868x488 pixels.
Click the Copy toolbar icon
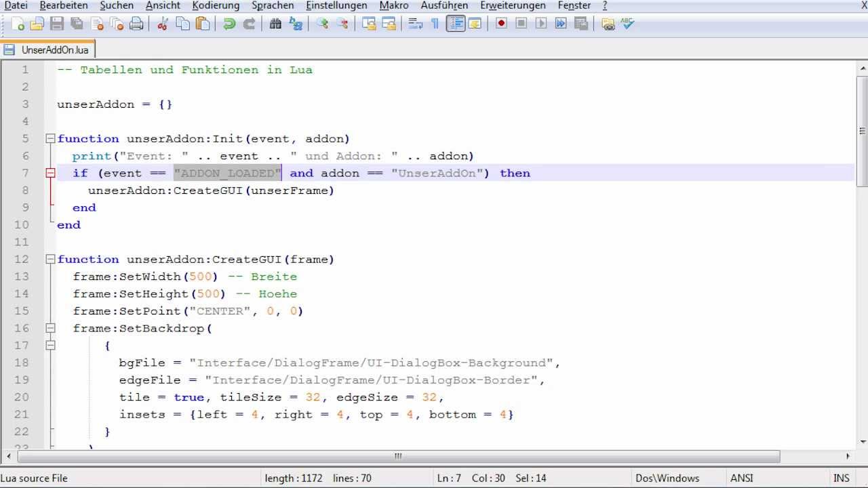[x=182, y=24]
